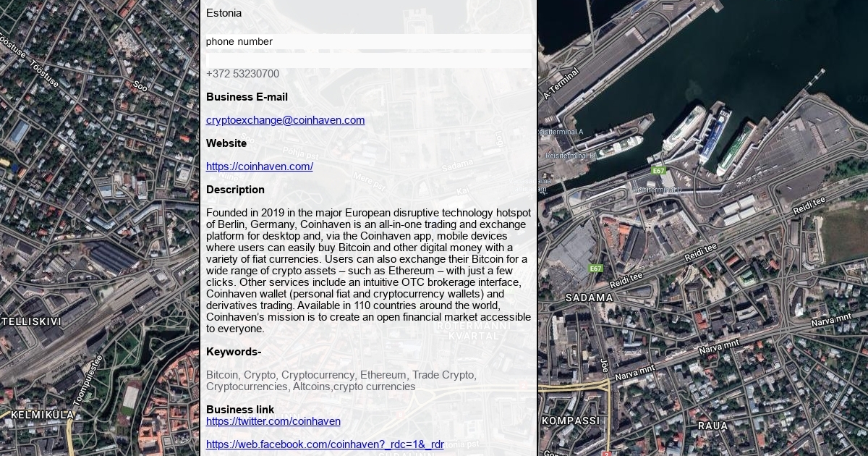This screenshot has width=868, height=456.
Task: Select the RAUA district label on map
Action: 712,426
